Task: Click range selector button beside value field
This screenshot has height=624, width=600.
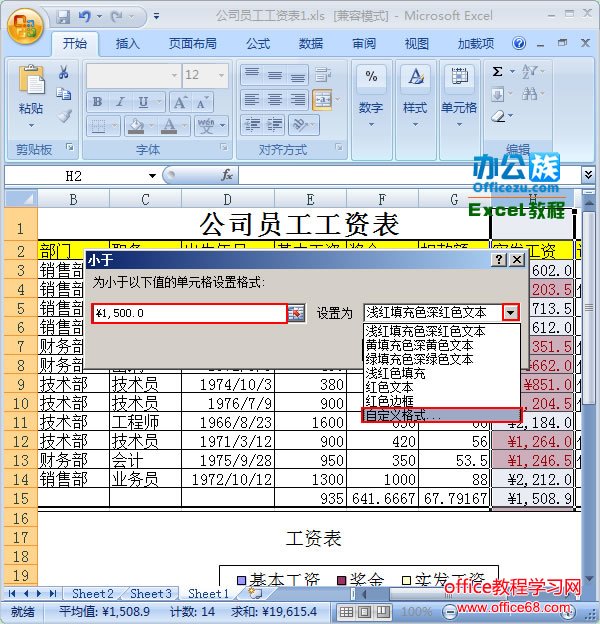Action: click(296, 313)
